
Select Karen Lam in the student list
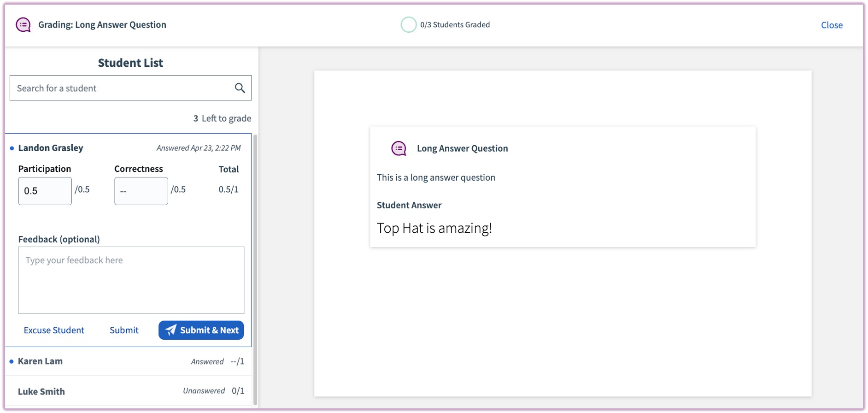[41, 361]
